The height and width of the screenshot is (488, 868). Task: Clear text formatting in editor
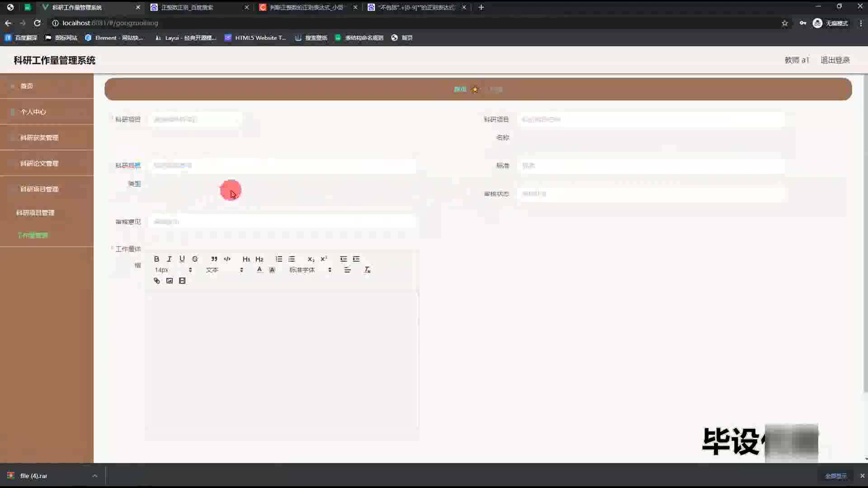(367, 270)
